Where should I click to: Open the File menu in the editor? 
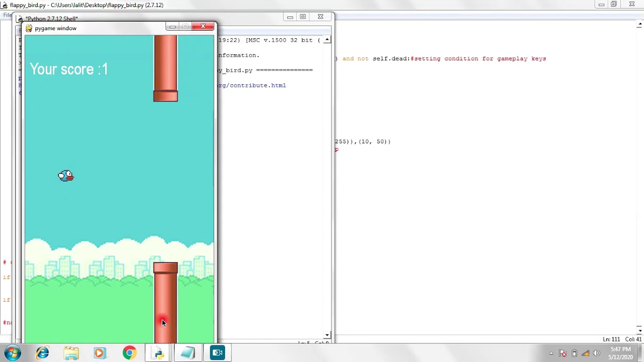point(8,15)
